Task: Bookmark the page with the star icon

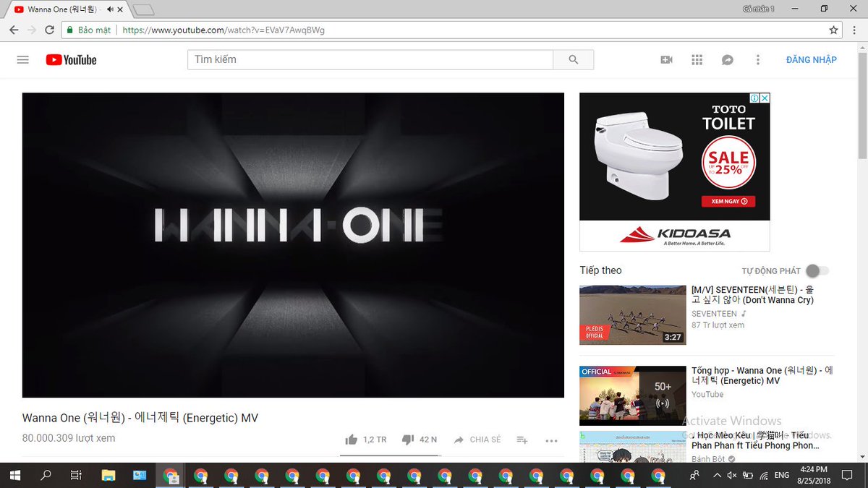Action: point(833,30)
